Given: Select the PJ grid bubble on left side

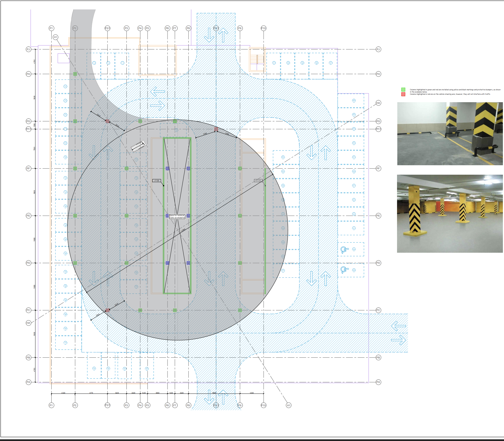Looking at the screenshot, I should tap(28, 49).
